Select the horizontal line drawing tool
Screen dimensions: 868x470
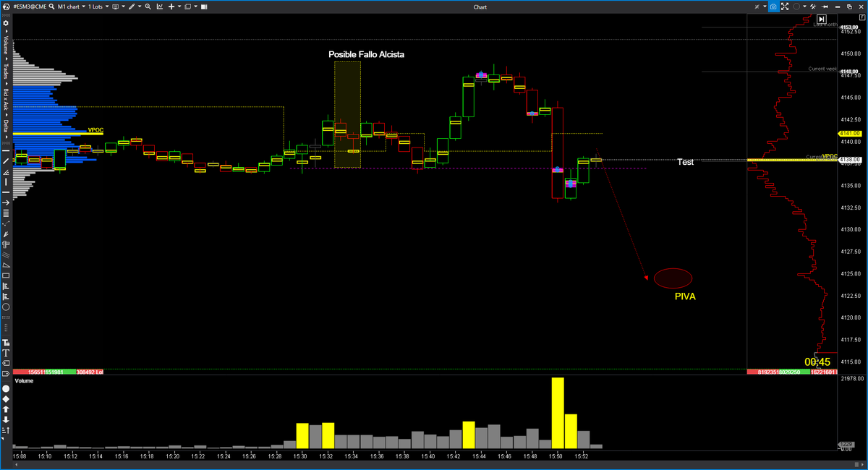coord(6,152)
